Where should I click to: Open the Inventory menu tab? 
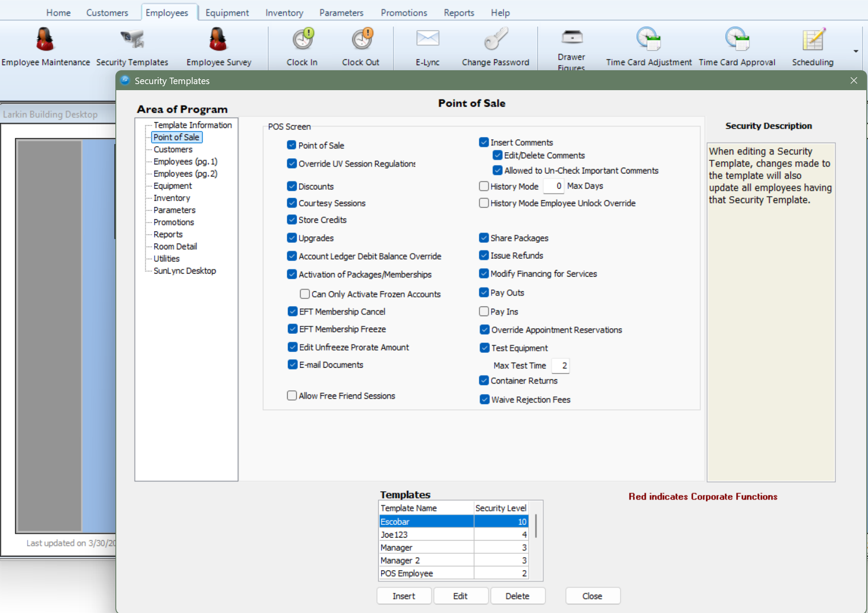284,13
